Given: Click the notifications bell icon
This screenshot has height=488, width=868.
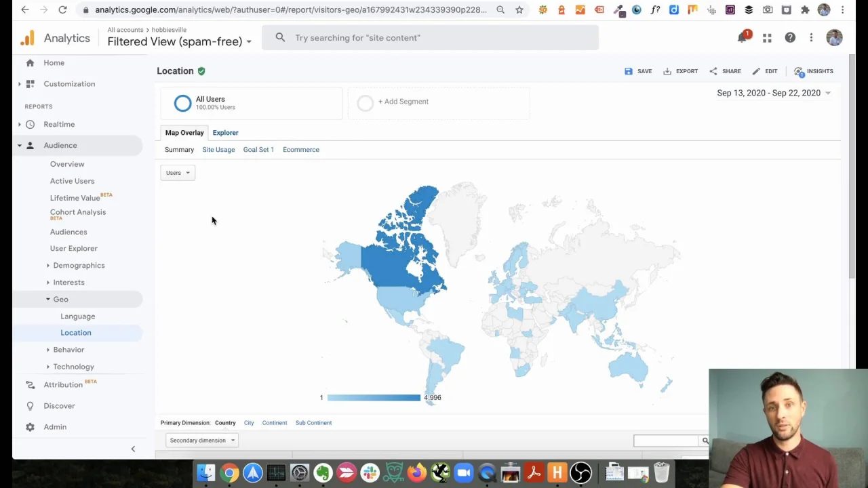Looking at the screenshot, I should [x=742, y=38].
